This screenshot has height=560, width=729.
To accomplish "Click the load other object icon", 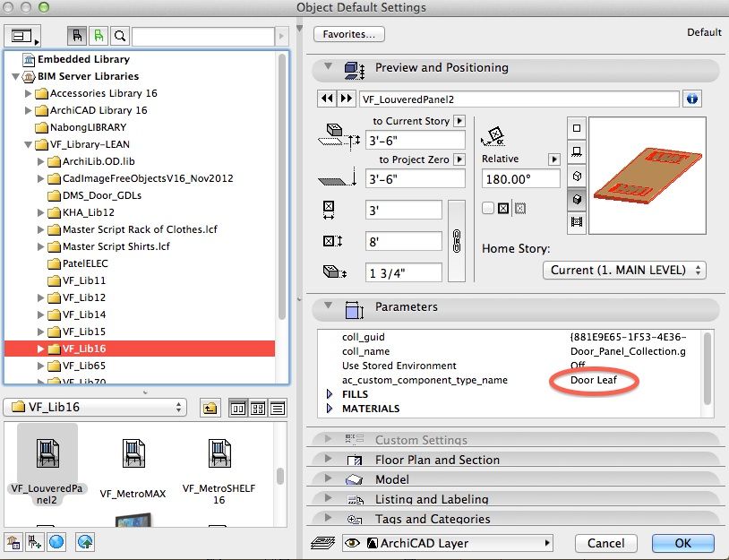I will 35,542.
